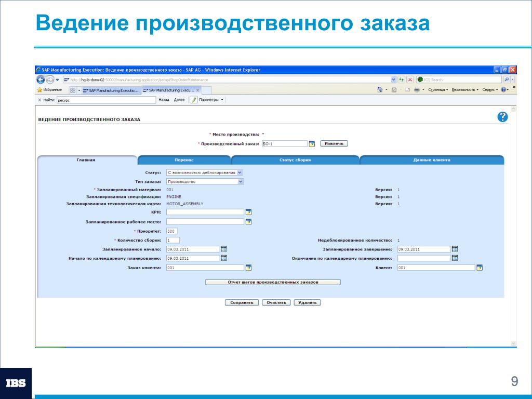Open browse icon next to Клиент field

pos(480,268)
